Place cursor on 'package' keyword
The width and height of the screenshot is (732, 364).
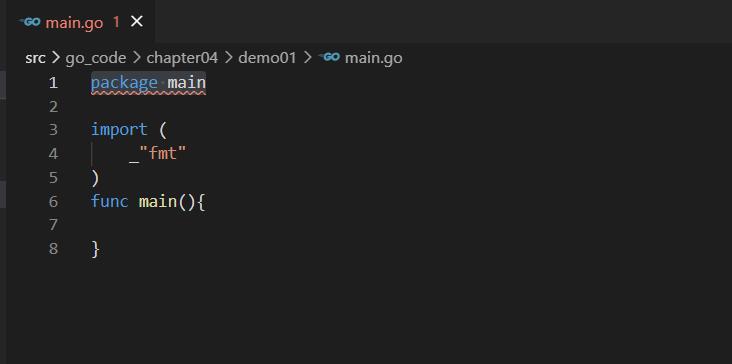(x=124, y=83)
